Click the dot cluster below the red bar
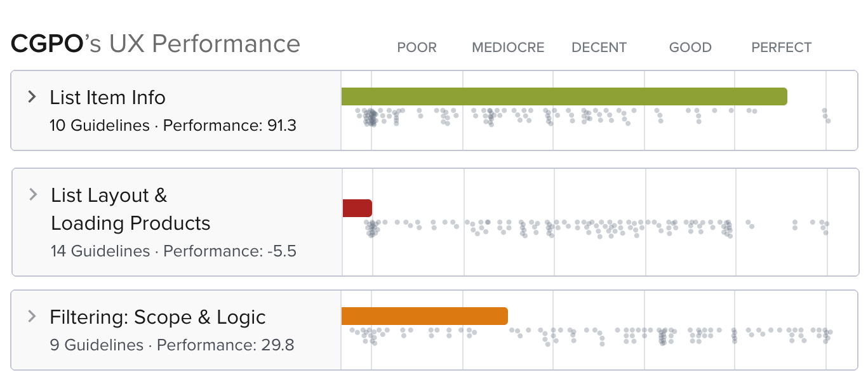The width and height of the screenshot is (868, 384). [x=371, y=228]
